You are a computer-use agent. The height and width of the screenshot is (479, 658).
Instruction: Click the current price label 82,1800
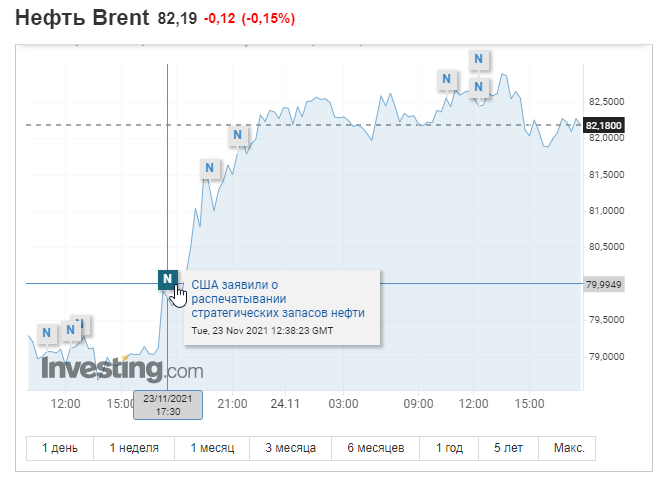point(604,125)
